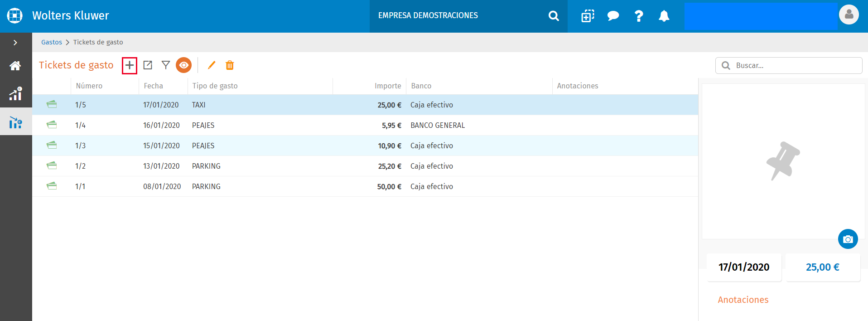Open the notifications bell
Image resolution: width=868 pixels, height=321 pixels.
[x=664, y=16]
